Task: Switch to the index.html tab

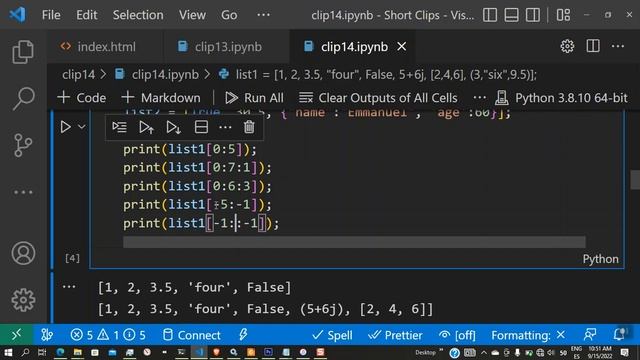Action: (x=105, y=47)
